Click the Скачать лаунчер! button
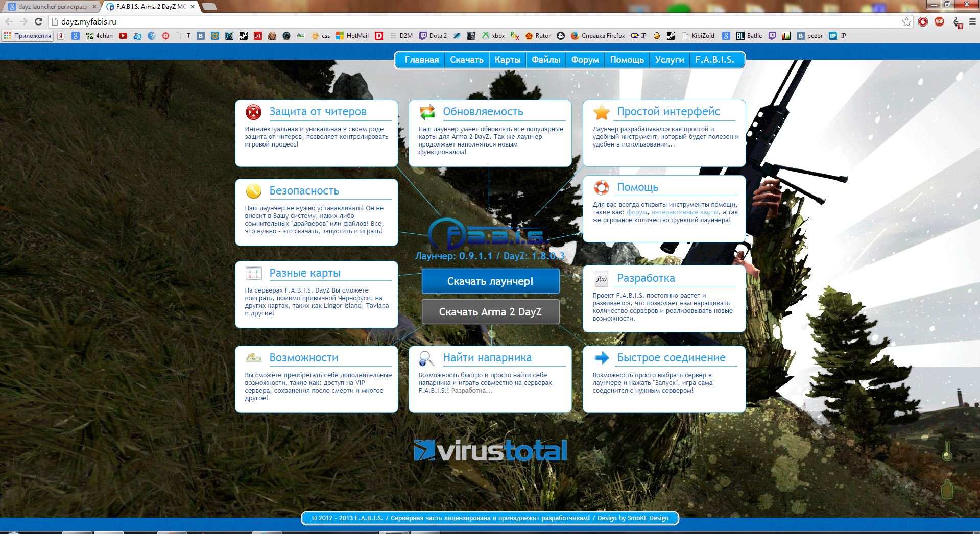Screen dimensions: 980x534 pyautogui.click(x=490, y=281)
